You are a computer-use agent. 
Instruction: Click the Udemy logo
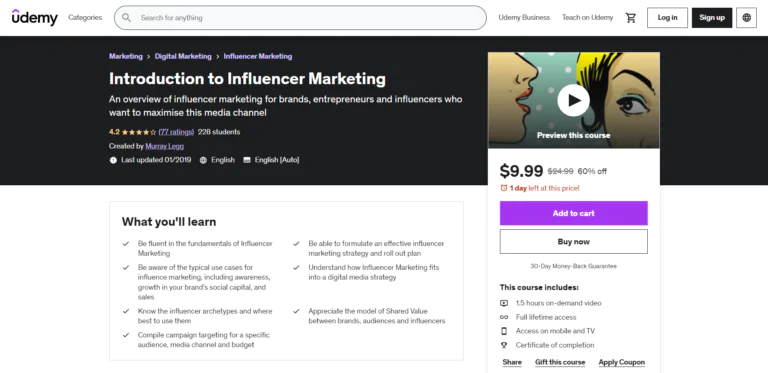35,17
